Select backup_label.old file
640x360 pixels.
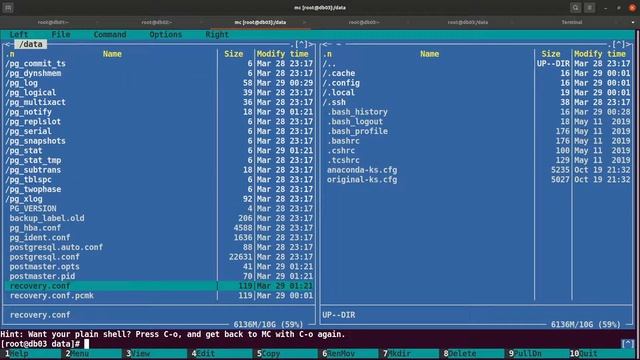click(159, 218)
